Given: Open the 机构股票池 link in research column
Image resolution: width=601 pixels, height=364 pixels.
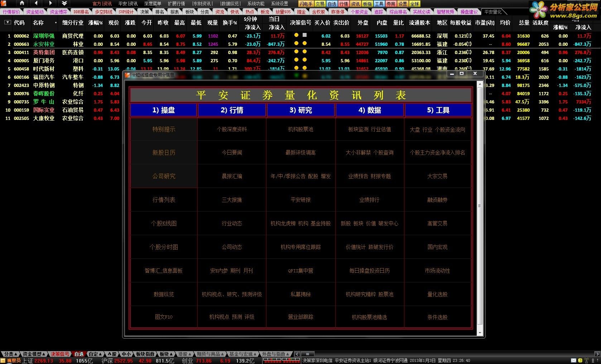Looking at the screenshot, I should point(300,129).
